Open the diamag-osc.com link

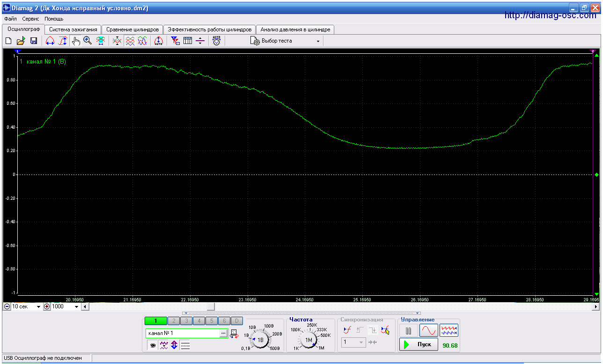click(551, 15)
